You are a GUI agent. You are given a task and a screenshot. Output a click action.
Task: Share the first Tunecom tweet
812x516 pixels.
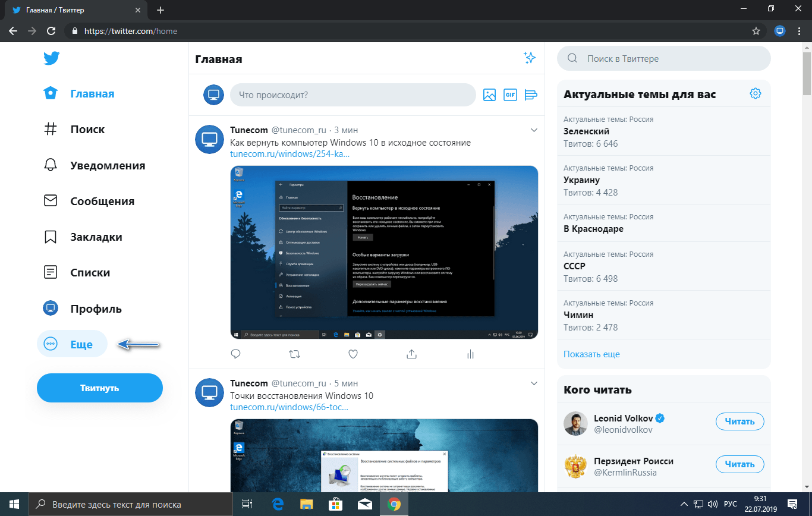pyautogui.click(x=411, y=354)
